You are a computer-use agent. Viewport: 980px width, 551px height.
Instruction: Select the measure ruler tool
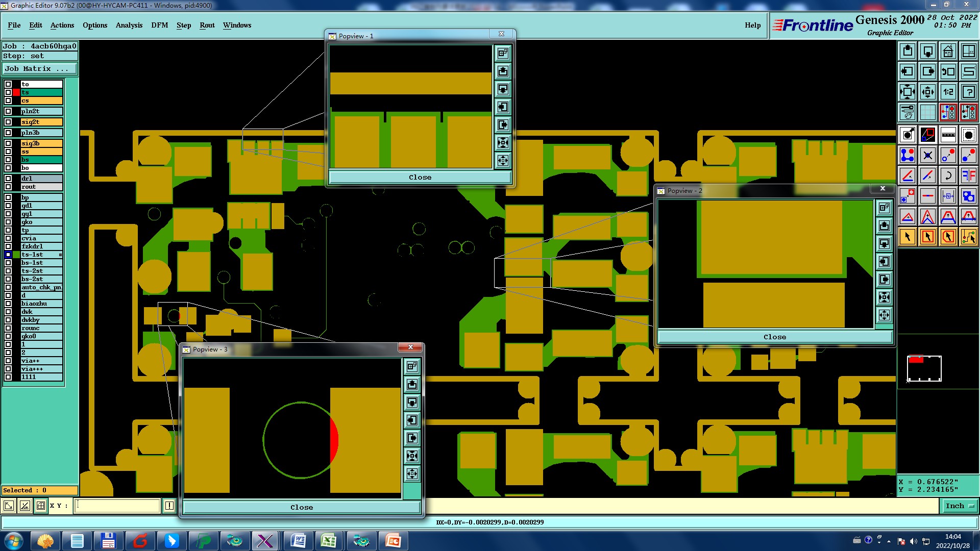point(948,135)
